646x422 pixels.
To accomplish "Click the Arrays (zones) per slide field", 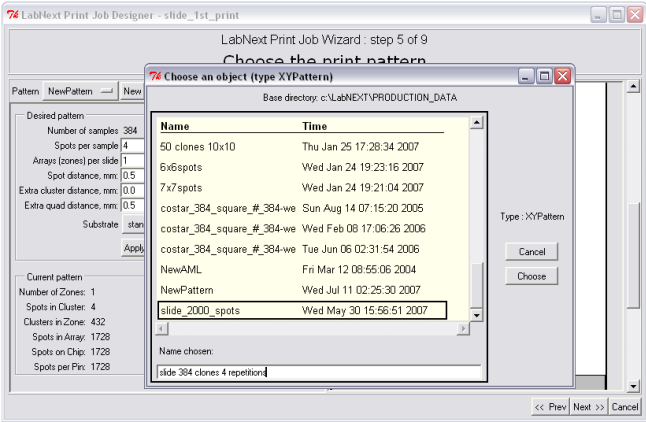I will (x=133, y=160).
